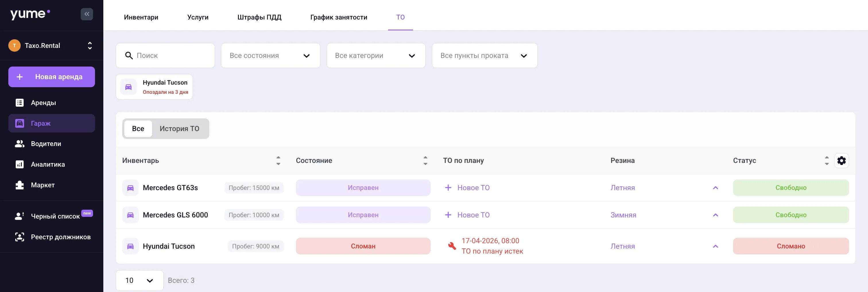Click the Аналитика chart icon
The height and width of the screenshot is (292, 868).
click(x=20, y=164)
